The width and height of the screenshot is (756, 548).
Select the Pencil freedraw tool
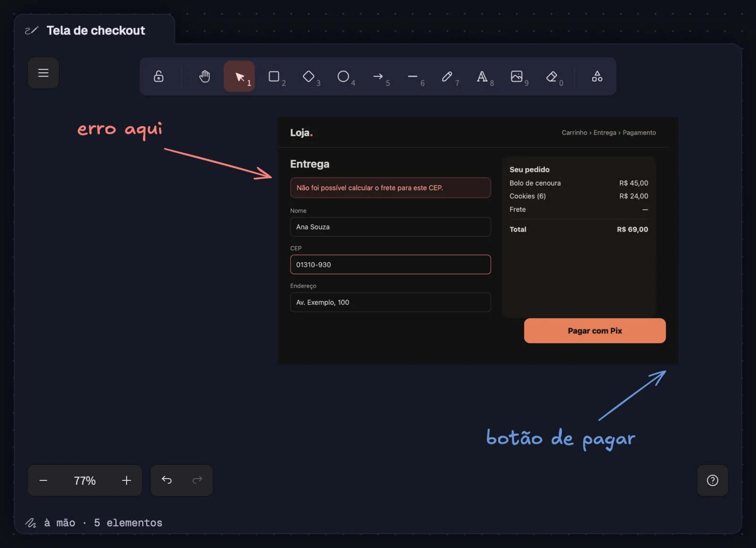[447, 77]
